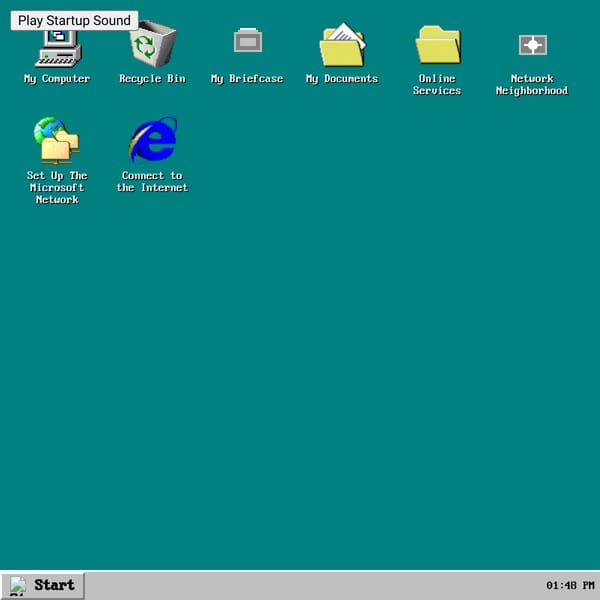Screen dimensions: 600x600
Task: Select the Network Neighborhood icon
Action: (533, 45)
